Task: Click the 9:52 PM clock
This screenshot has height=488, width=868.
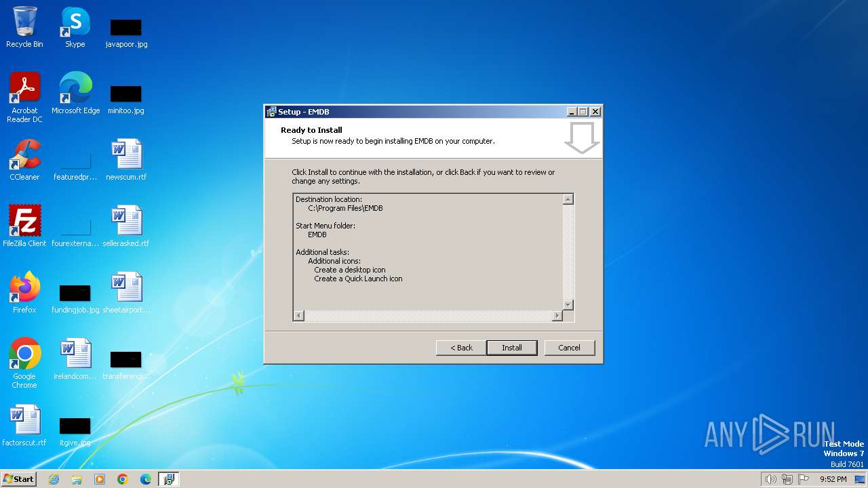Action: [x=833, y=479]
